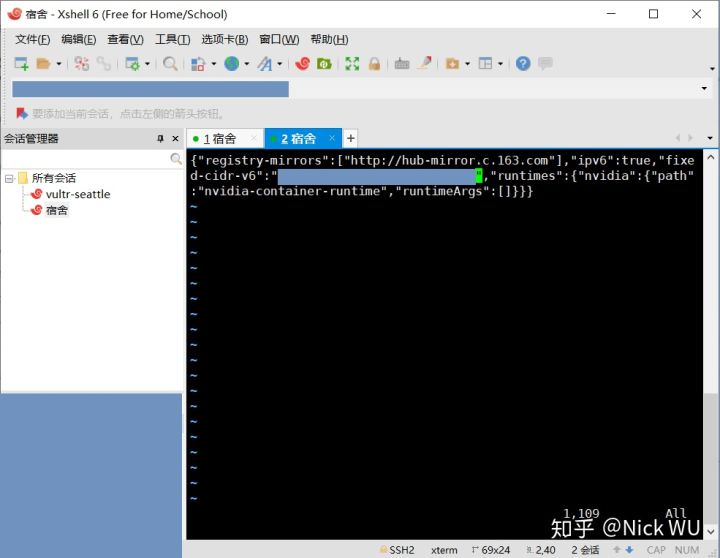Open session properties gear icon

click(x=133, y=63)
